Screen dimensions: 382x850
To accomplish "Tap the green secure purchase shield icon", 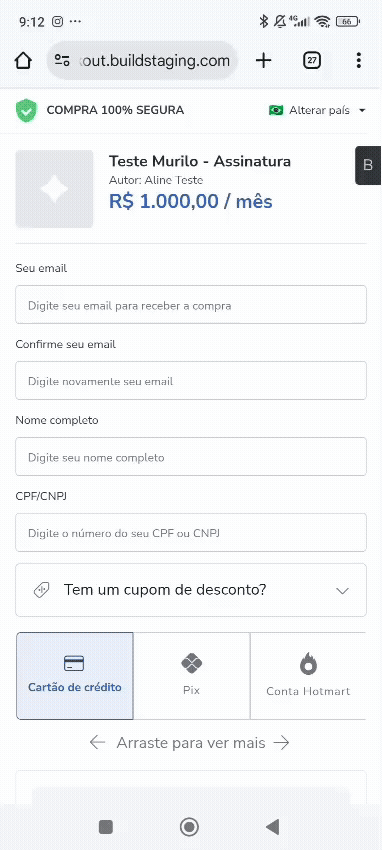I will tap(26, 111).
